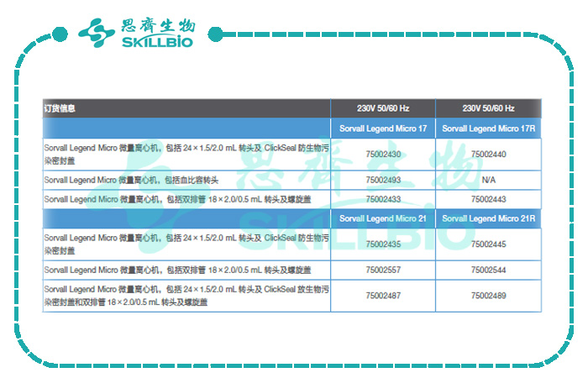
Task: Select the description row containing '包括血比容转头'
Action: tap(186, 180)
